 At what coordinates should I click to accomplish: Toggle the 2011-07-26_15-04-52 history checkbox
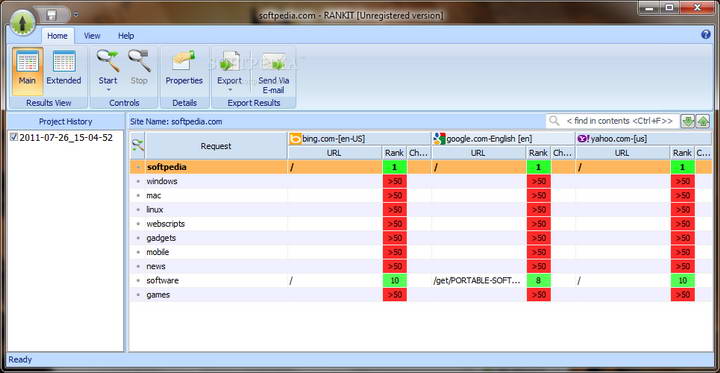[x=14, y=137]
